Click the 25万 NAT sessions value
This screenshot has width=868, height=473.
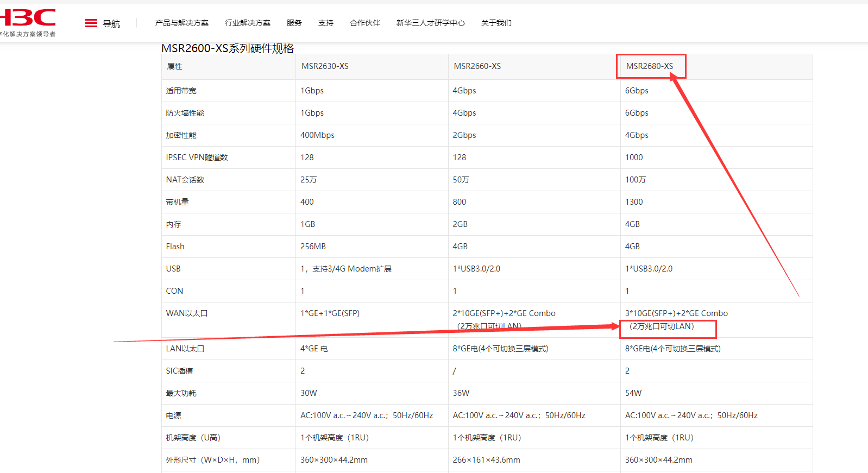309,180
